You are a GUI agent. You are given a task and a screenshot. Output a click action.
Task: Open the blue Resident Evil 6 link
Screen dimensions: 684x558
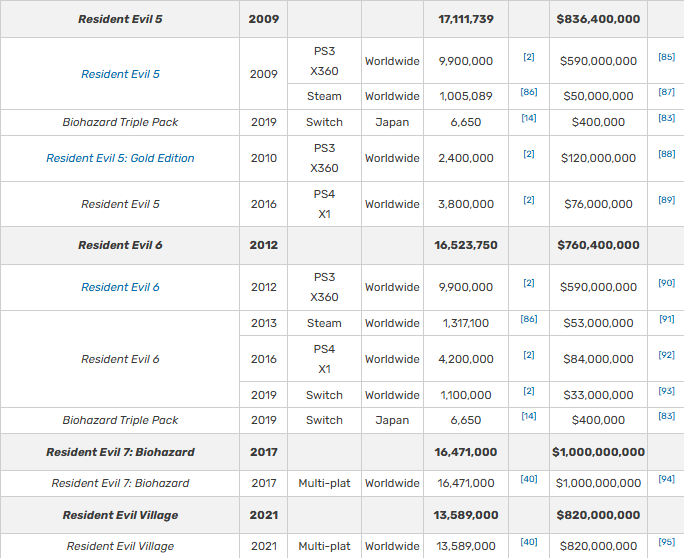[x=120, y=287]
